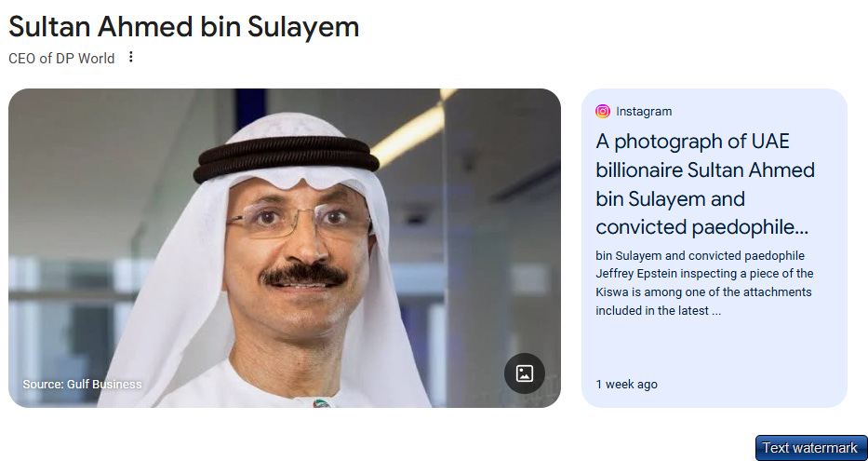Click 'included in the latest ...' snippet line
This screenshot has height=461, width=868.
[x=658, y=311]
